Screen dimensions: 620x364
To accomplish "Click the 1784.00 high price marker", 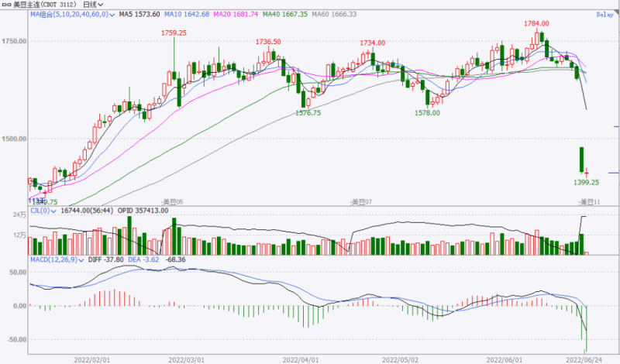I will coord(536,24).
